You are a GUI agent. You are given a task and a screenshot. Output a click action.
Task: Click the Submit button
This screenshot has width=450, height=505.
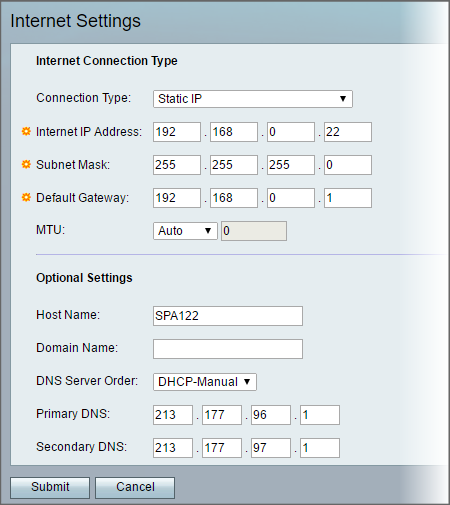point(50,488)
